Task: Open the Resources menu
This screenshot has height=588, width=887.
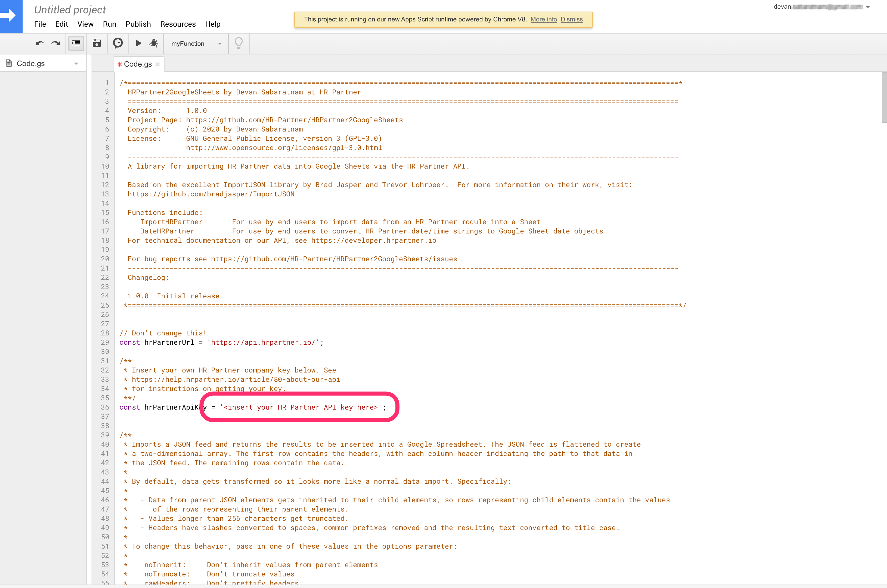Action: tap(178, 24)
